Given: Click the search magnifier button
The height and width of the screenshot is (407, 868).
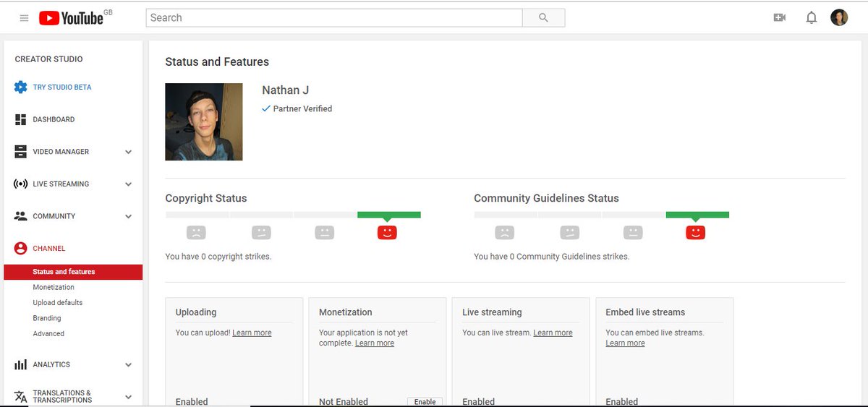Looking at the screenshot, I should coord(543,18).
